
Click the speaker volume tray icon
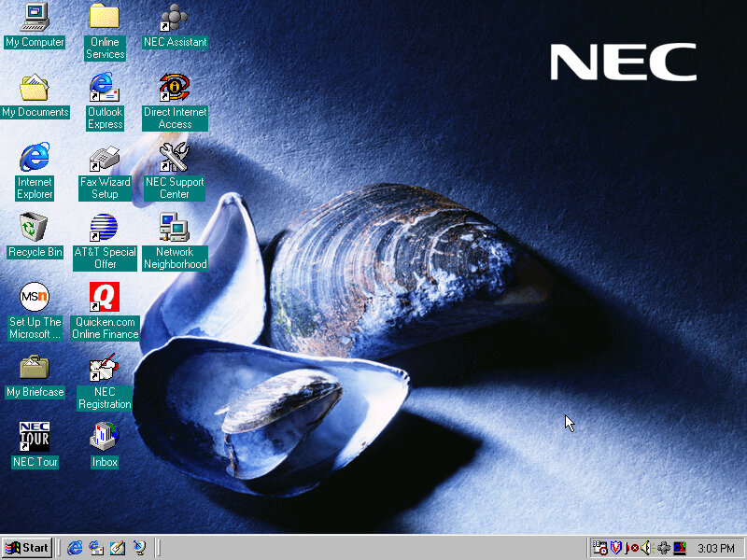[646, 548]
